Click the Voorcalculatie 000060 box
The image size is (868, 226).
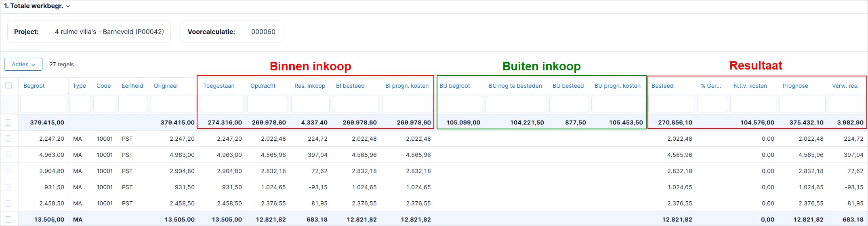(x=231, y=32)
